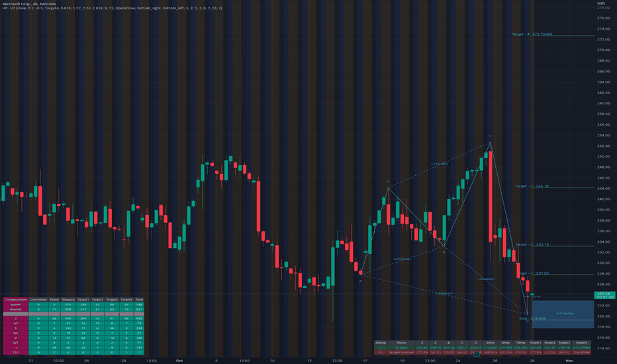The image size is (617, 364).
Task: Click the 'Entry' header in the trade table
Action: [x=490, y=343]
